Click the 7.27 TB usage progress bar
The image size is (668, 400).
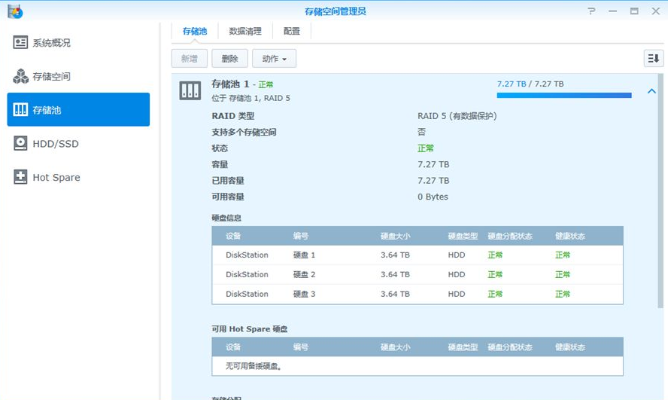tap(564, 95)
